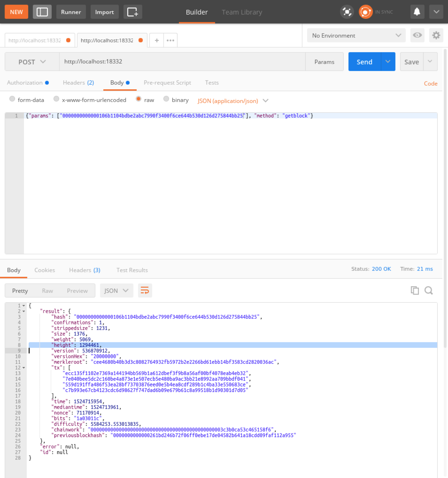
Task: Click the 21 ms time value
Action: pyautogui.click(x=425, y=269)
